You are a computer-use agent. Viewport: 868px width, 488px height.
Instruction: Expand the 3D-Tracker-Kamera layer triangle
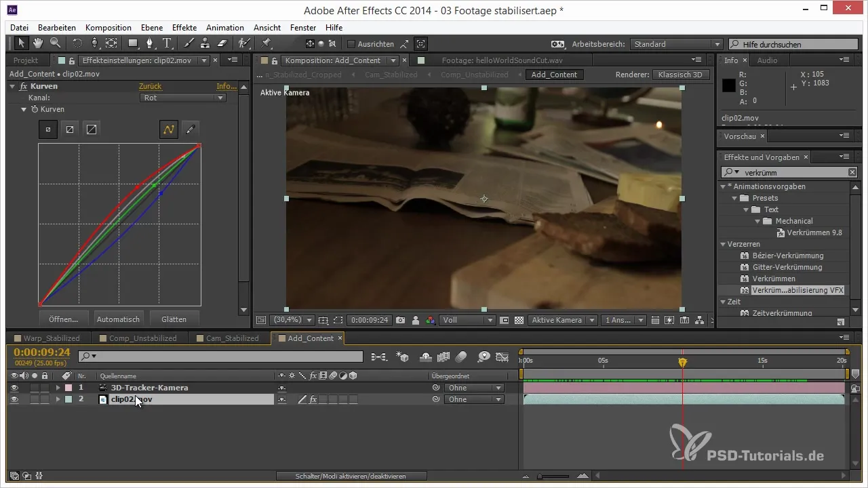click(58, 388)
